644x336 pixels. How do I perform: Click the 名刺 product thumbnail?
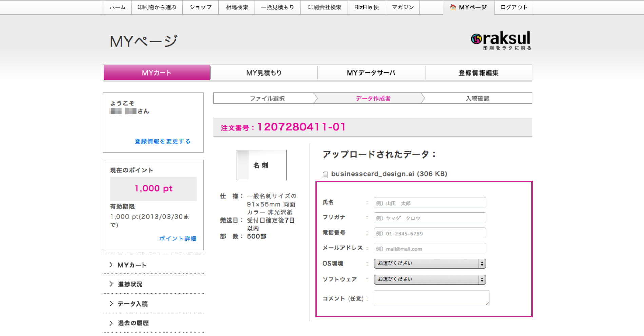click(261, 165)
